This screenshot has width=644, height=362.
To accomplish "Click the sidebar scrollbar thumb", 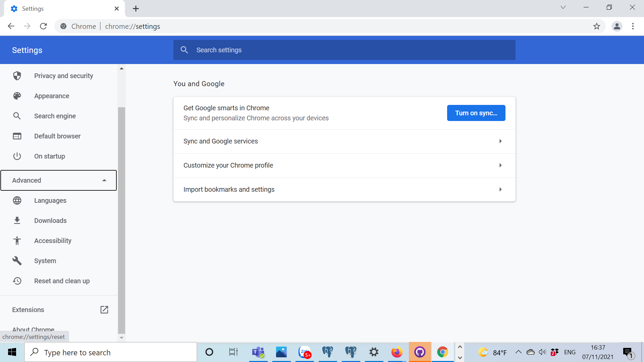I will point(121,220).
